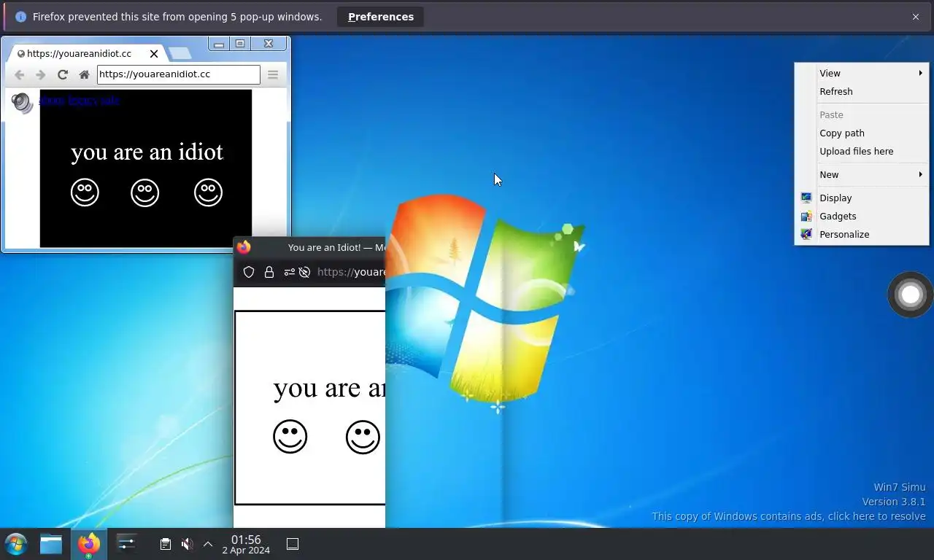Viewport: 934px width, 560px height.
Task: Open the clock showing 01:56
Action: [246, 544]
